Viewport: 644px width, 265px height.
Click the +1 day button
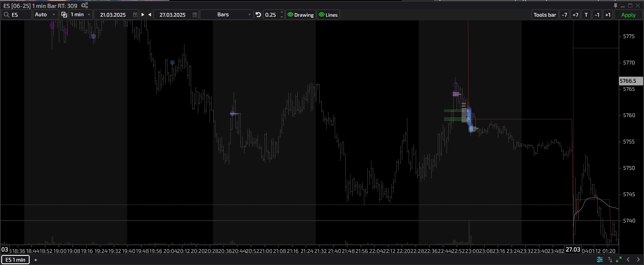coord(608,15)
